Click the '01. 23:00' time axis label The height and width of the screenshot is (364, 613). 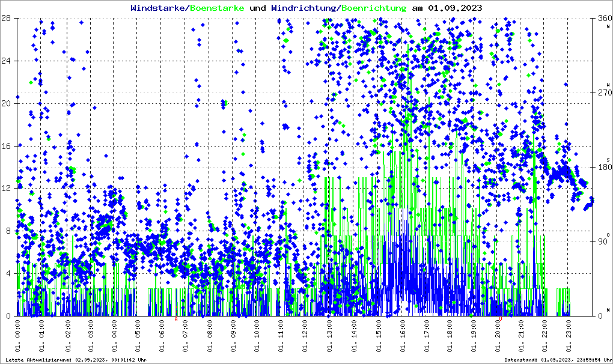(x=569, y=336)
